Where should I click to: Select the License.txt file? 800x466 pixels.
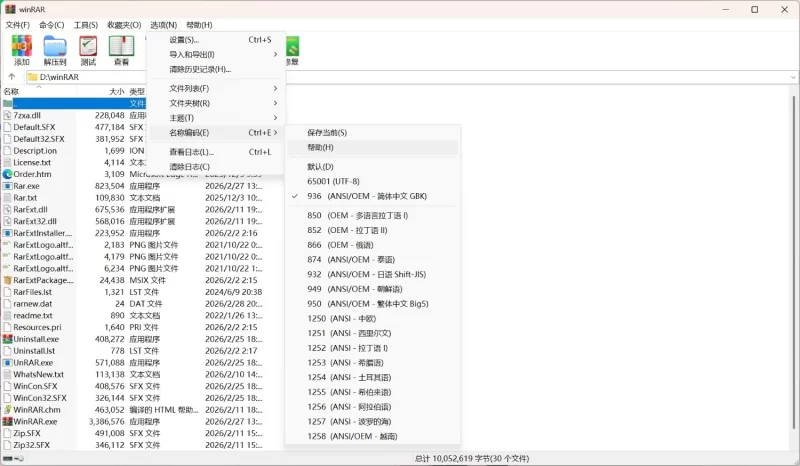click(32, 162)
